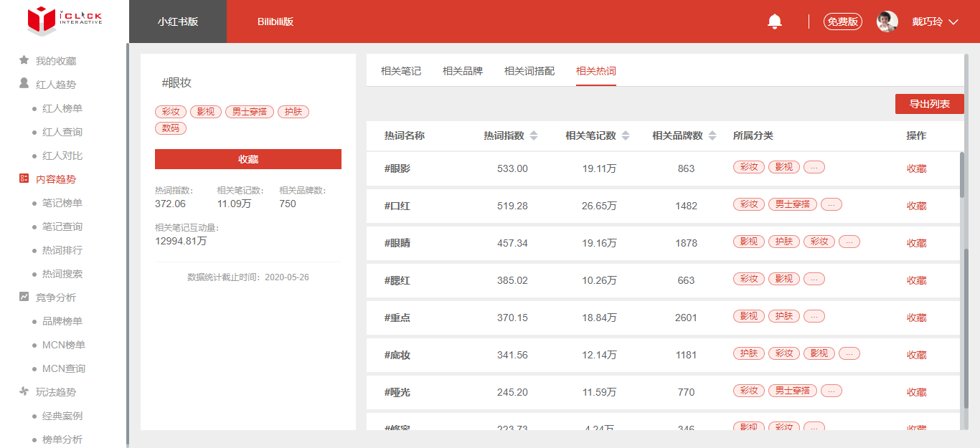Expand the user menu chevron next to 戴巧玲
The height and width of the screenshot is (448, 980).
click(x=953, y=22)
